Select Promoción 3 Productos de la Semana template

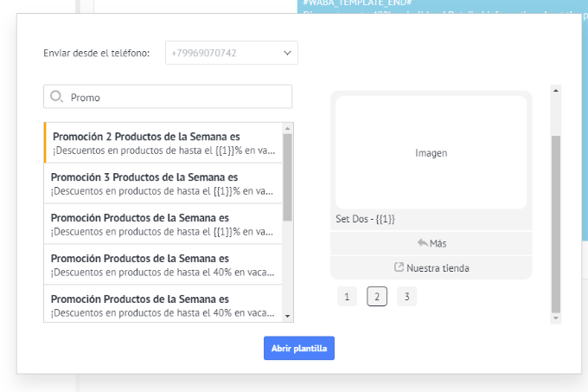[163, 183]
